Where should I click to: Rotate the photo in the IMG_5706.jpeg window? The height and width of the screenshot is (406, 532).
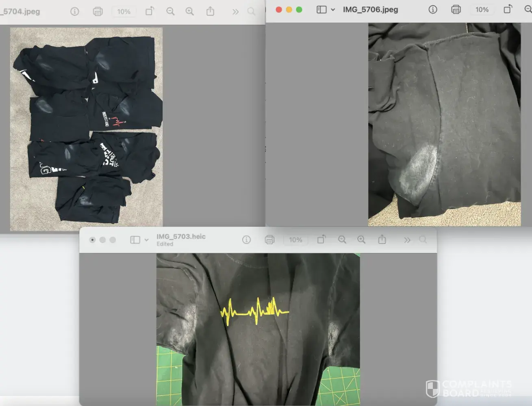pos(508,9)
